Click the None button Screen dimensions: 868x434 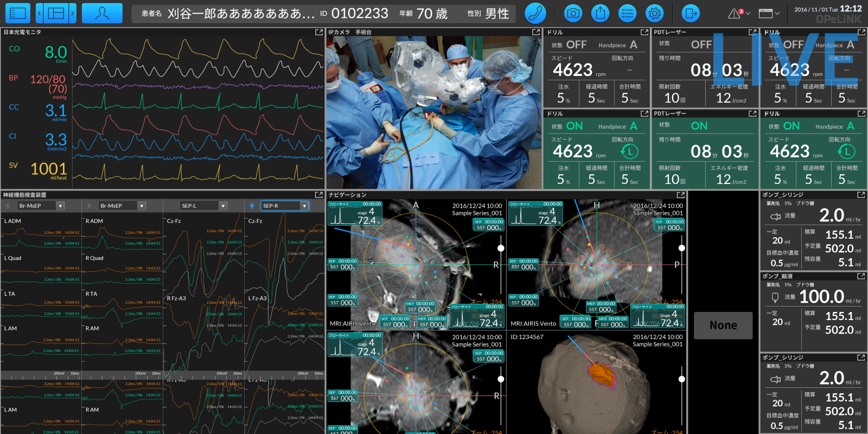[723, 325]
